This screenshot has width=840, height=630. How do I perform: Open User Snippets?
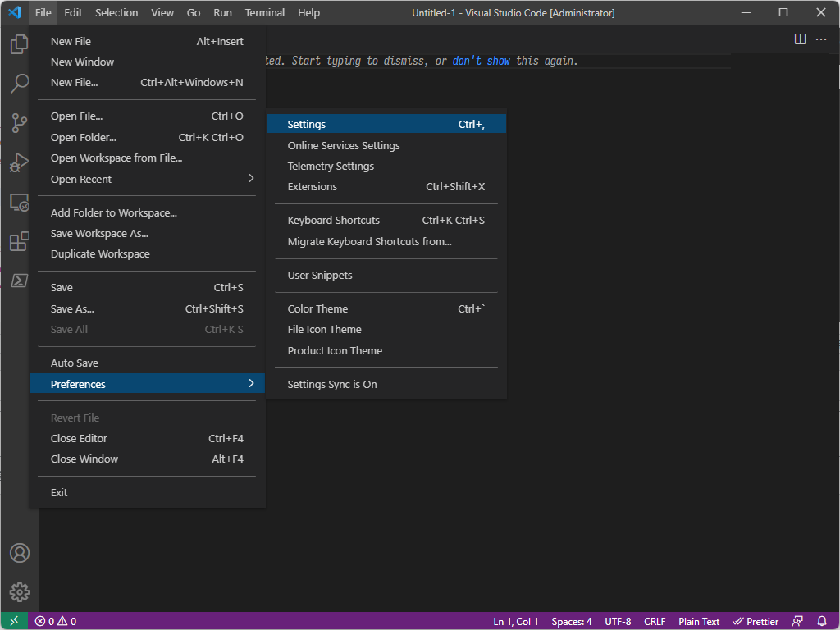pyautogui.click(x=386, y=275)
